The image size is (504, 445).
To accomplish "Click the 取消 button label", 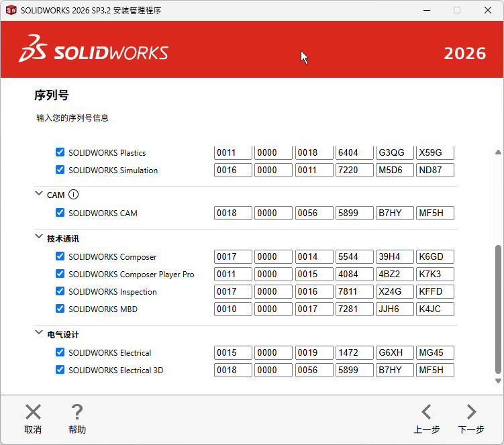I will click(x=33, y=430).
